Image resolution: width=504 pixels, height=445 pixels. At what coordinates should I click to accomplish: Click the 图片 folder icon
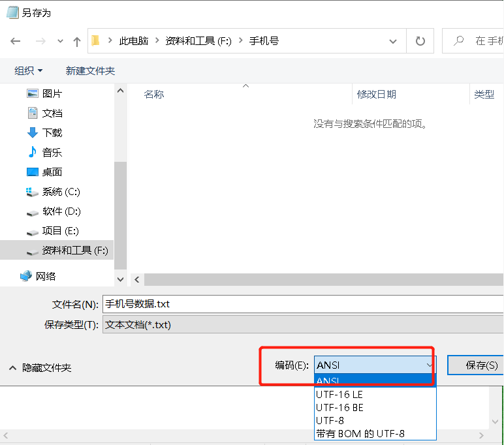point(33,93)
